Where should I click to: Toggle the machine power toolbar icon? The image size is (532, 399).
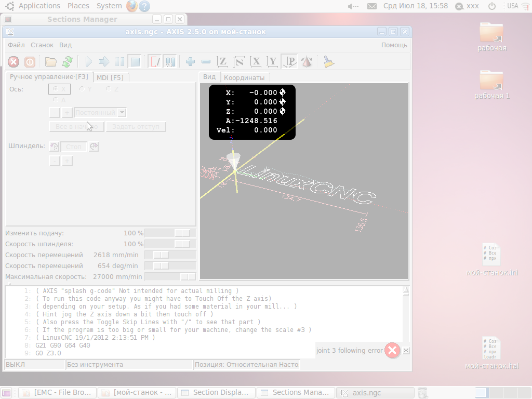click(x=30, y=62)
